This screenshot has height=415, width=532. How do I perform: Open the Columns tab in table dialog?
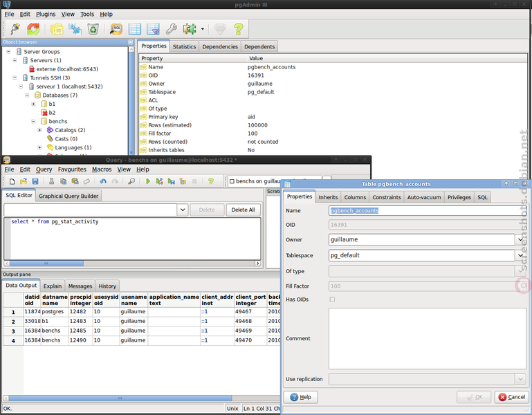point(355,197)
